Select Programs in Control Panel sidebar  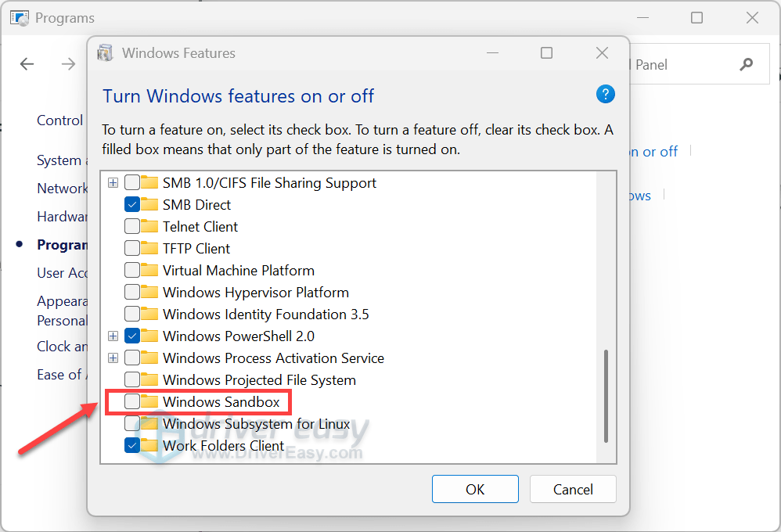62,245
